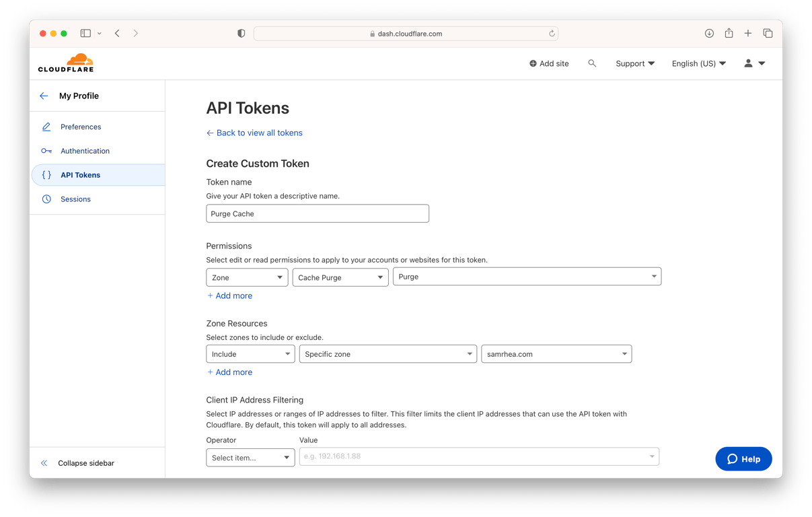The image size is (812, 517).
Task: Open the samrhea.com zone dropdown
Action: tap(556, 353)
